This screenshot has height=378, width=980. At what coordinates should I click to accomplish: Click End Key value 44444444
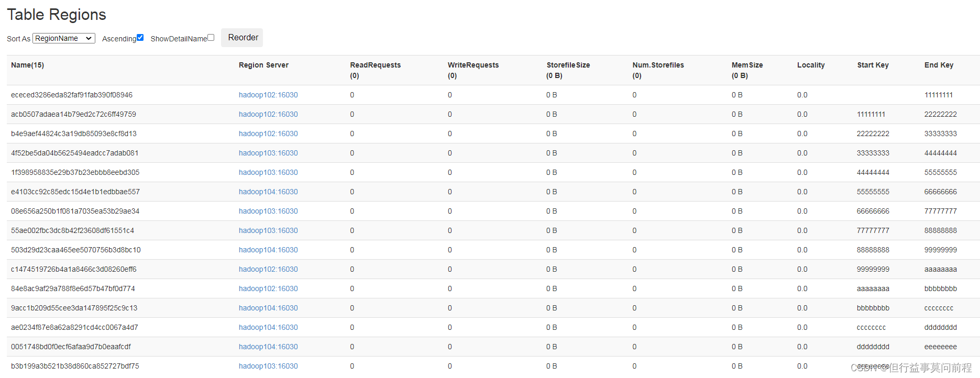[x=941, y=153]
